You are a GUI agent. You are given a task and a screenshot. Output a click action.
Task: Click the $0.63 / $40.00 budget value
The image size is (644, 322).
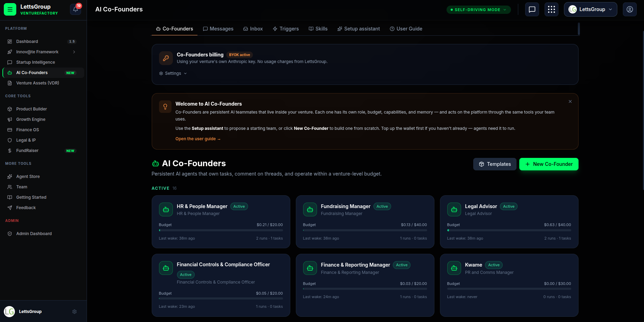pyautogui.click(x=557, y=225)
